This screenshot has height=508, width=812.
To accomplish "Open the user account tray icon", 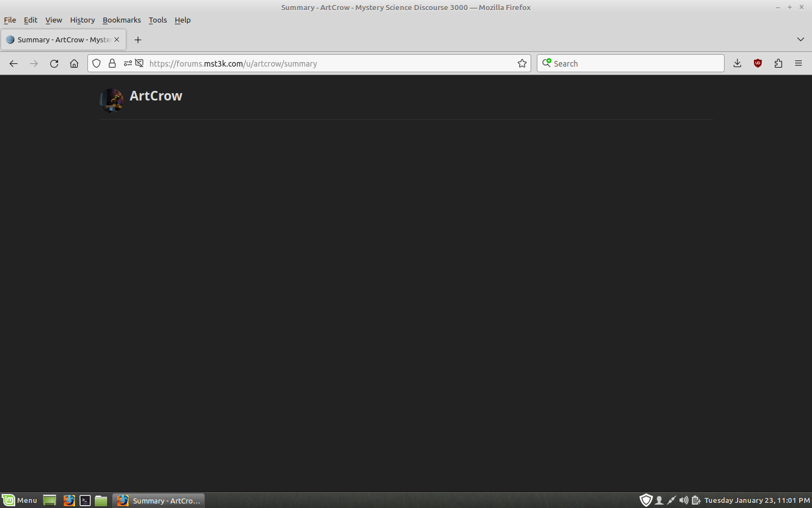I will 659,500.
